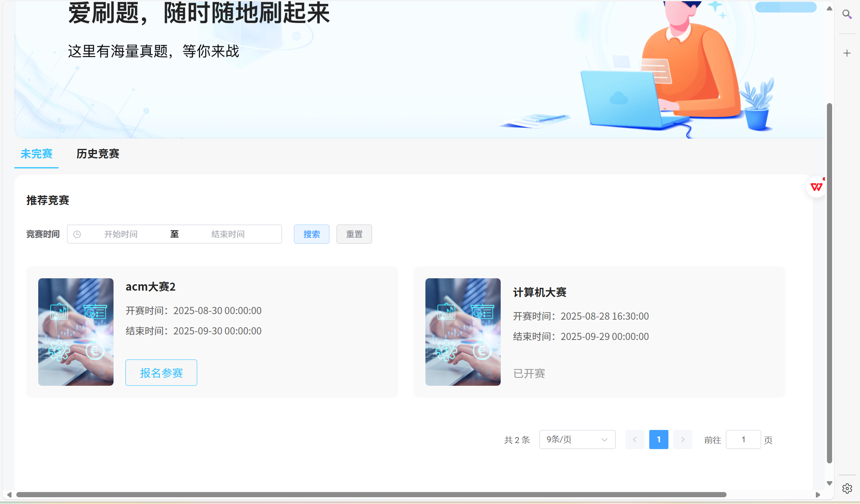Switch to the 历史竞赛 tab
Screen dimensions: 860x504
pyautogui.click(x=98, y=154)
